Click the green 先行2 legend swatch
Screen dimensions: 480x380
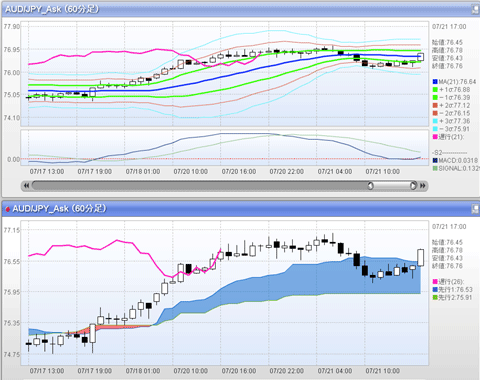click(435, 297)
